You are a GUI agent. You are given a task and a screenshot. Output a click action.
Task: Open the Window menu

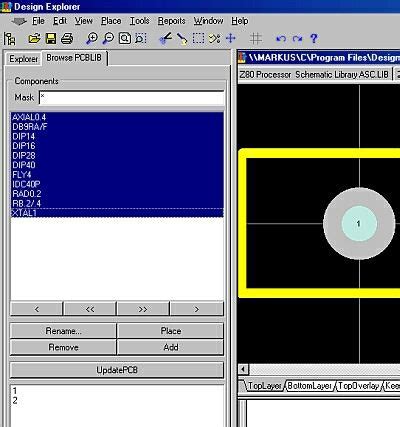[208, 21]
